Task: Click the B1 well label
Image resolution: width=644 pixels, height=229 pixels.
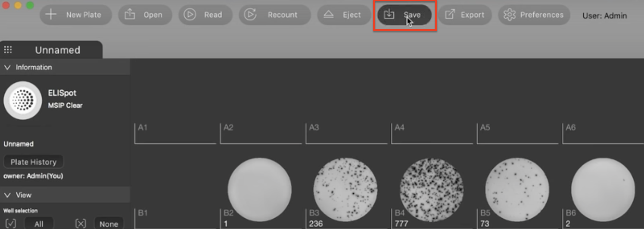Action: 143,212
